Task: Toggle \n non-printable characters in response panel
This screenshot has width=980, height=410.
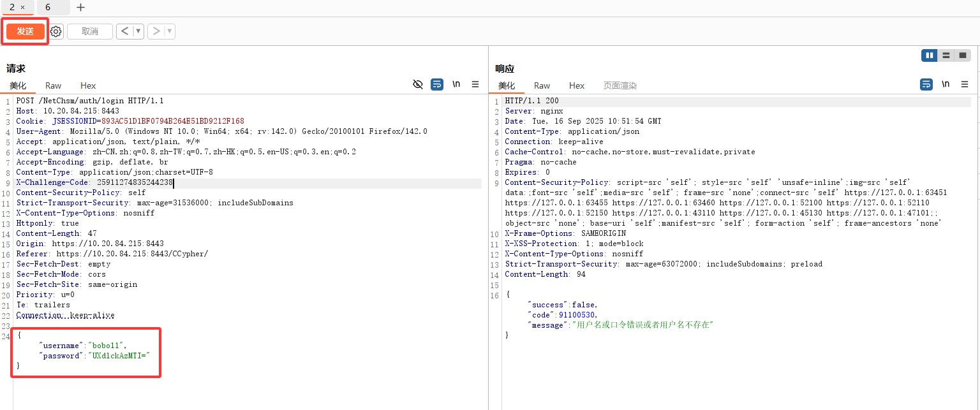Action: [946, 84]
